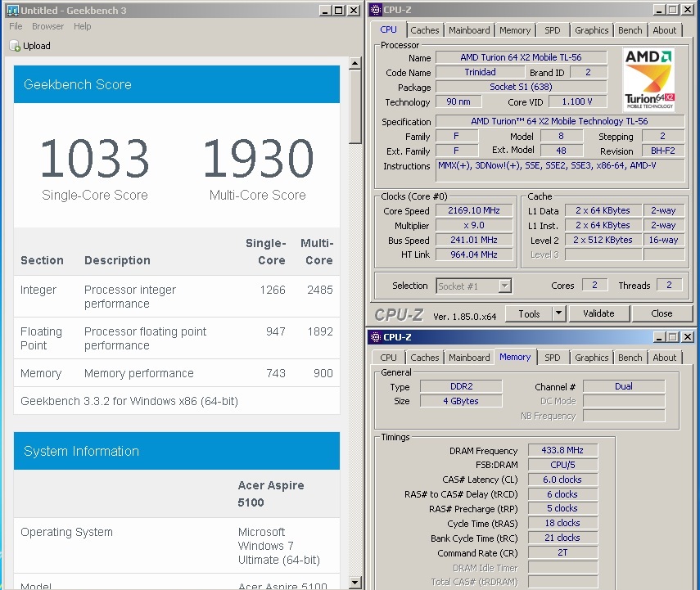
Task: Click the Package value Socket S1 (638)
Action: pyautogui.click(x=521, y=87)
